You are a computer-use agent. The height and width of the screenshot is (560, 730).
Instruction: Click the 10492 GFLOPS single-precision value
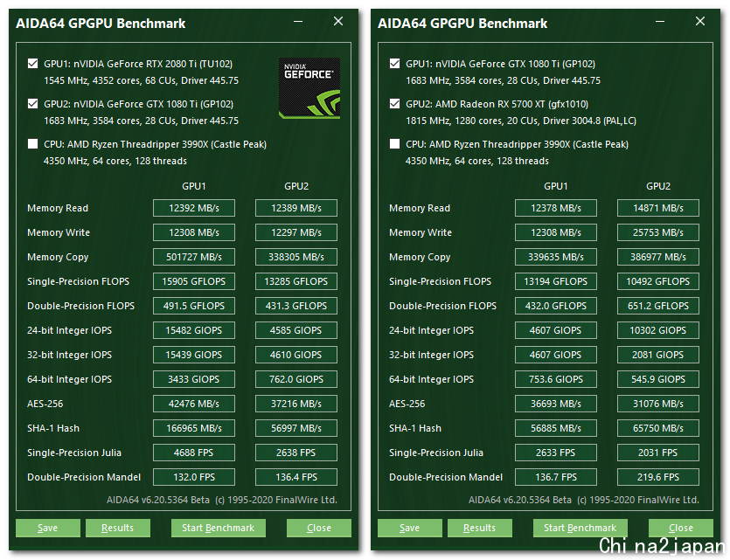tap(657, 281)
